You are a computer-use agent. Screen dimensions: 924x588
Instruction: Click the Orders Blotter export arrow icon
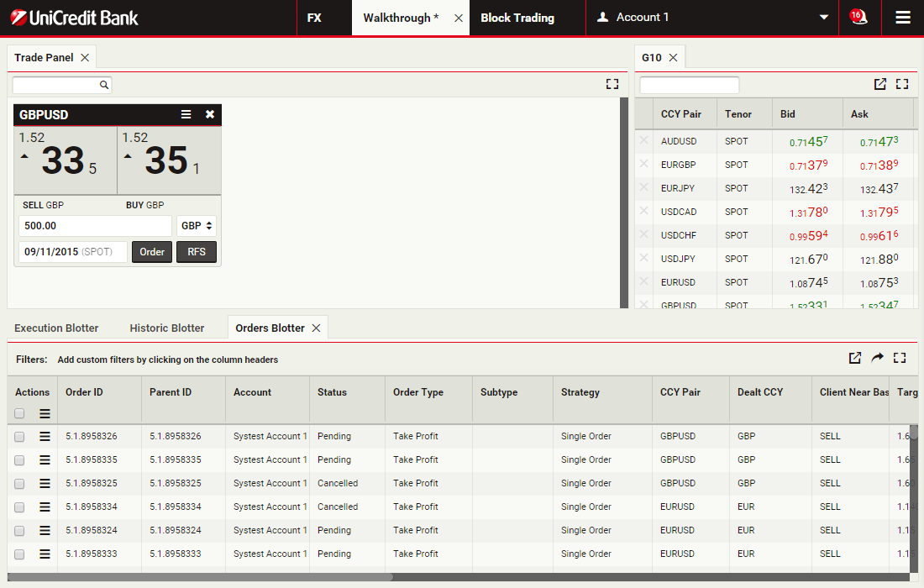(x=877, y=358)
